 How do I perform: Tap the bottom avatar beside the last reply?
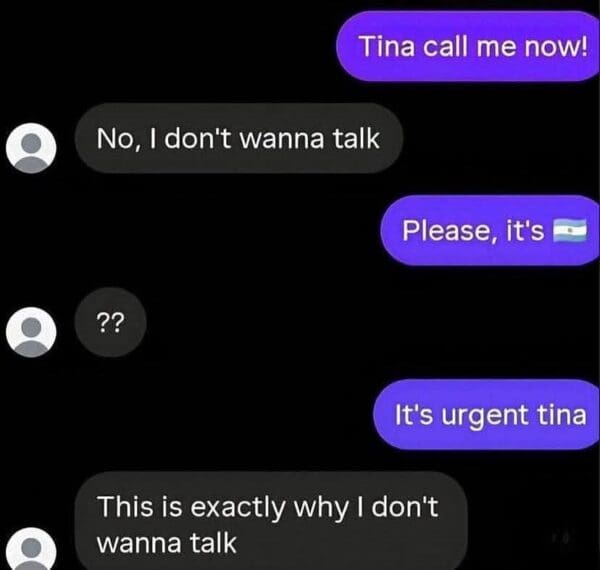[31, 549]
